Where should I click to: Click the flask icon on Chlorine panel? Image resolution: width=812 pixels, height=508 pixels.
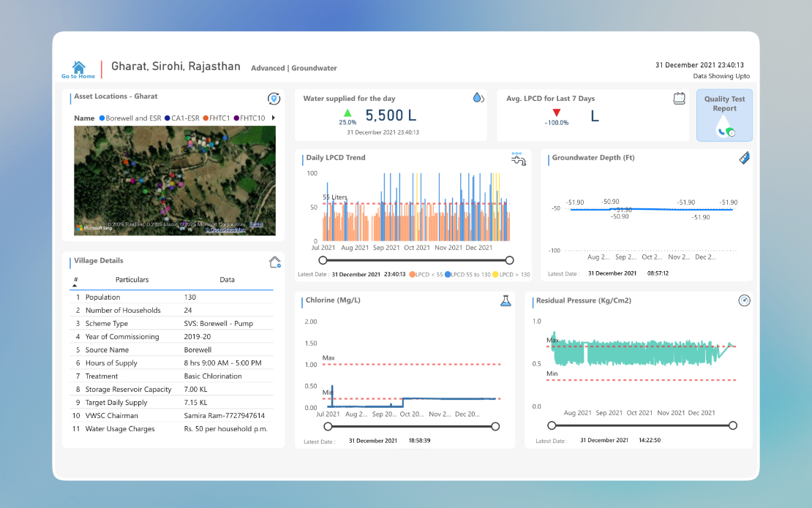pyautogui.click(x=505, y=300)
